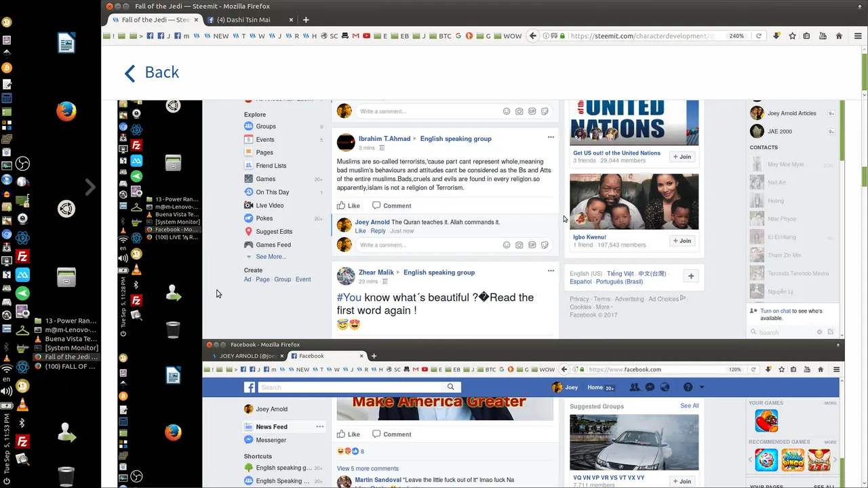This screenshot has width=868, height=488.
Task: Open downloads arrow in Steemit window toolbar
Action: (777, 36)
